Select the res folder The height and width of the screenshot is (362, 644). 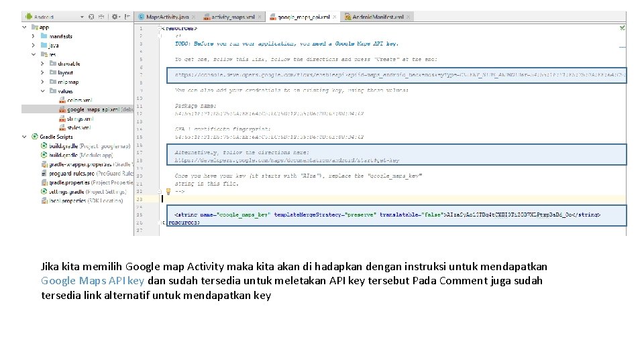[48, 54]
